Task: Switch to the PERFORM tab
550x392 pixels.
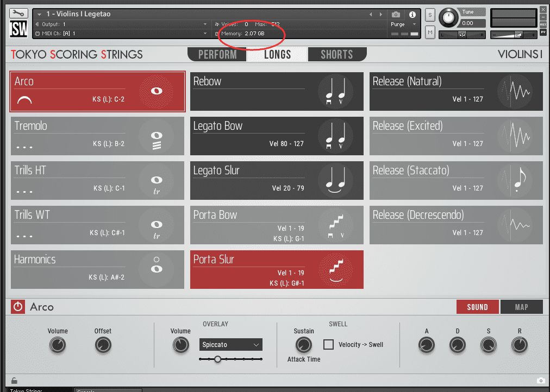Action: pyautogui.click(x=217, y=54)
